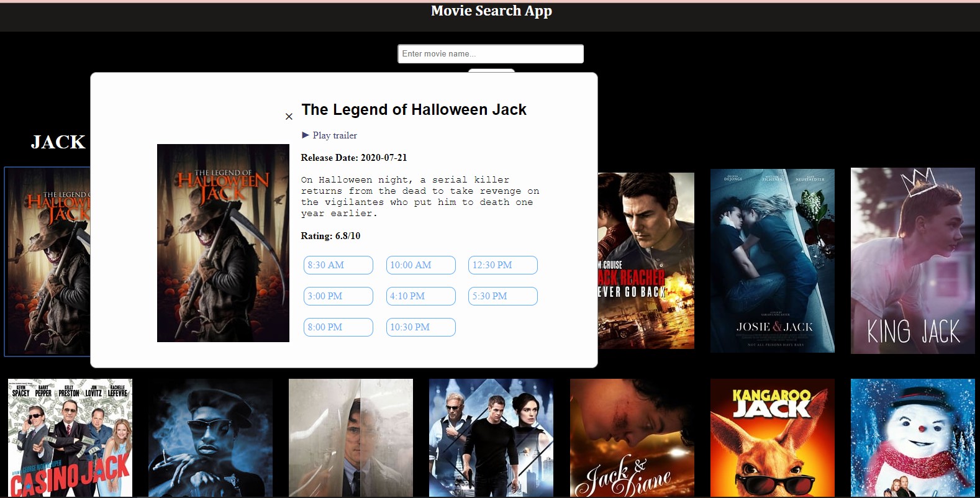Click the Halloween Jack poster behind the popup
Image resolution: width=980 pixels, height=498 pixels.
coord(48,261)
